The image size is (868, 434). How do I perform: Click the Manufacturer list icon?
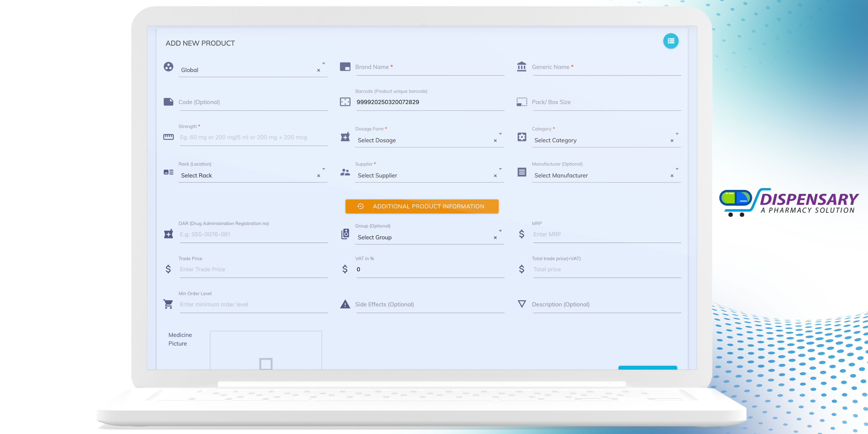pos(522,172)
